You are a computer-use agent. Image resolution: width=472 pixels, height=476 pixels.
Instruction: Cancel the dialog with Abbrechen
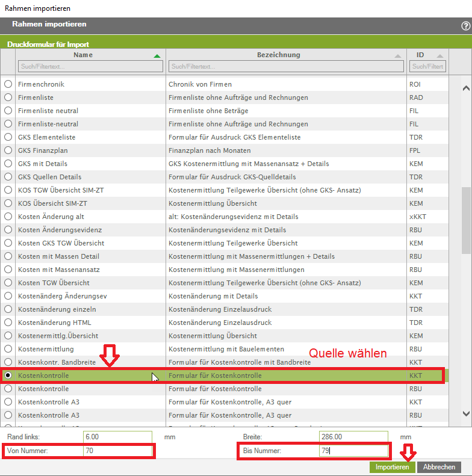(439, 467)
